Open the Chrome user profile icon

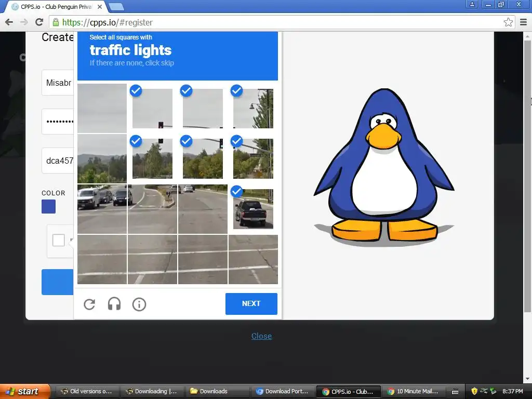pyautogui.click(x=472, y=4)
